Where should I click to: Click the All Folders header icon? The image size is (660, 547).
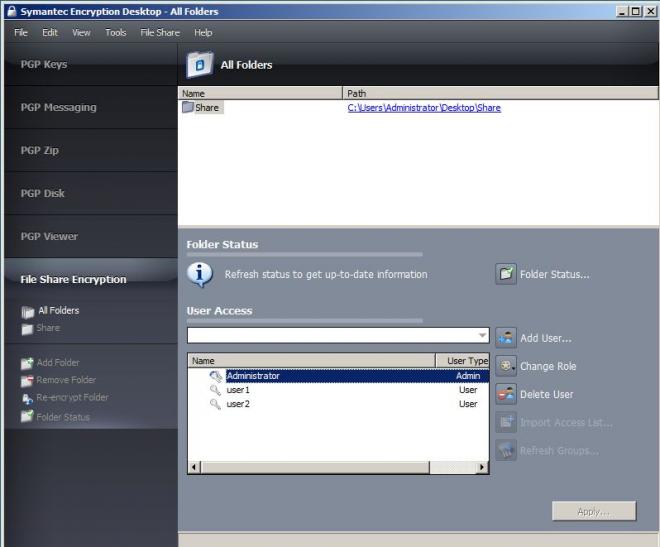pos(200,65)
